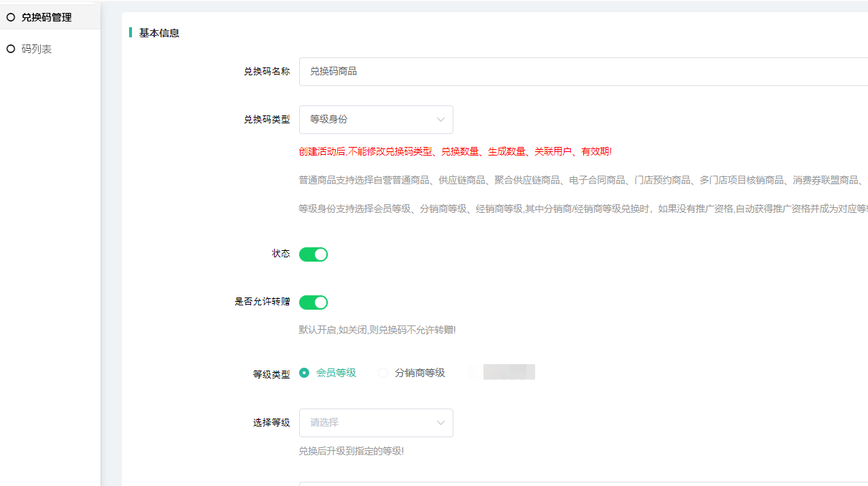The width and height of the screenshot is (868, 486).
Task: Open 兑换码管理 in the sidebar
Action: [47, 17]
